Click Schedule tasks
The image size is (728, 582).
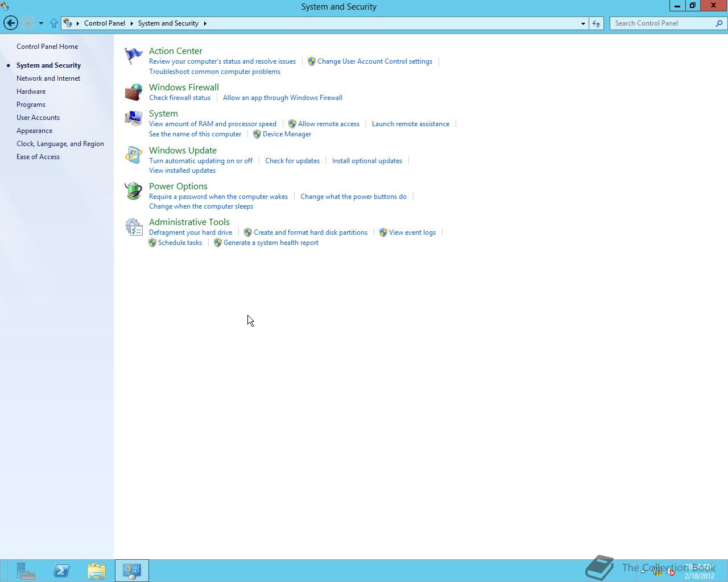click(180, 243)
